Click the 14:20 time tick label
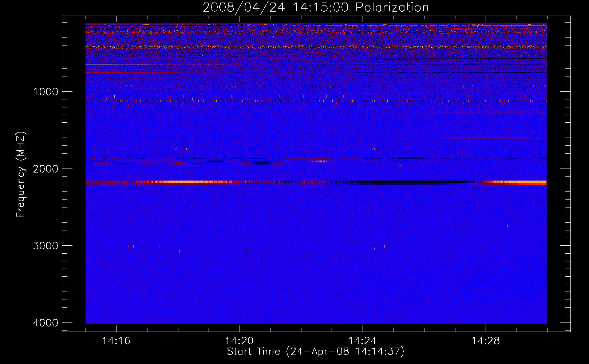 [x=239, y=341]
